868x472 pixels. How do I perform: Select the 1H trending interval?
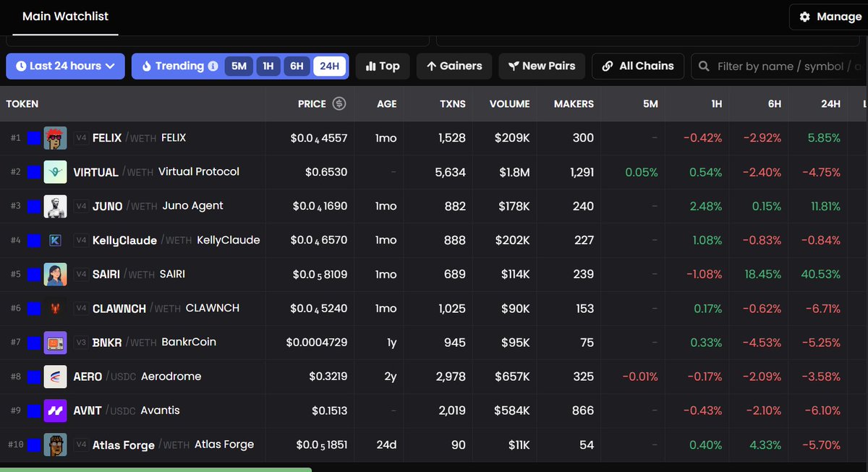[x=268, y=66]
